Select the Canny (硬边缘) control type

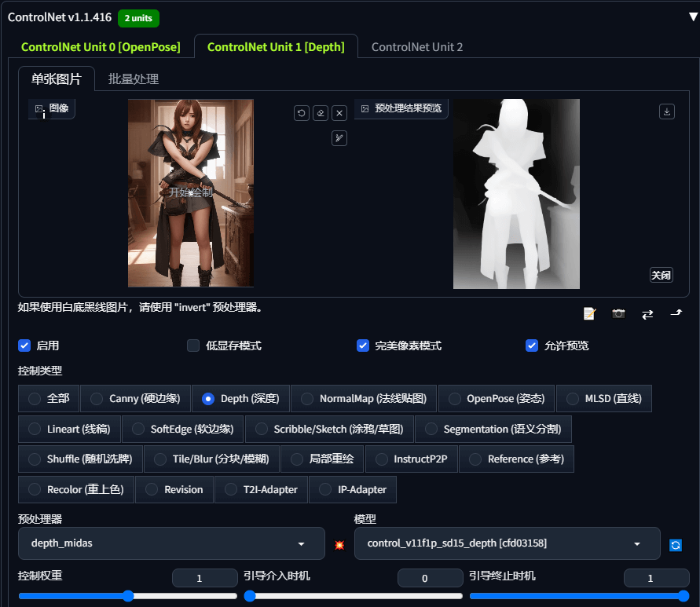click(97, 399)
